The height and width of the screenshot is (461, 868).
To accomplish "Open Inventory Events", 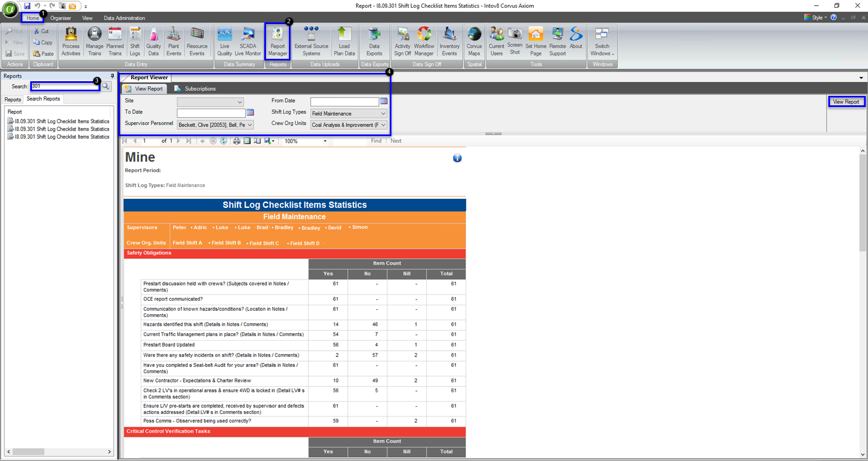I will point(449,42).
